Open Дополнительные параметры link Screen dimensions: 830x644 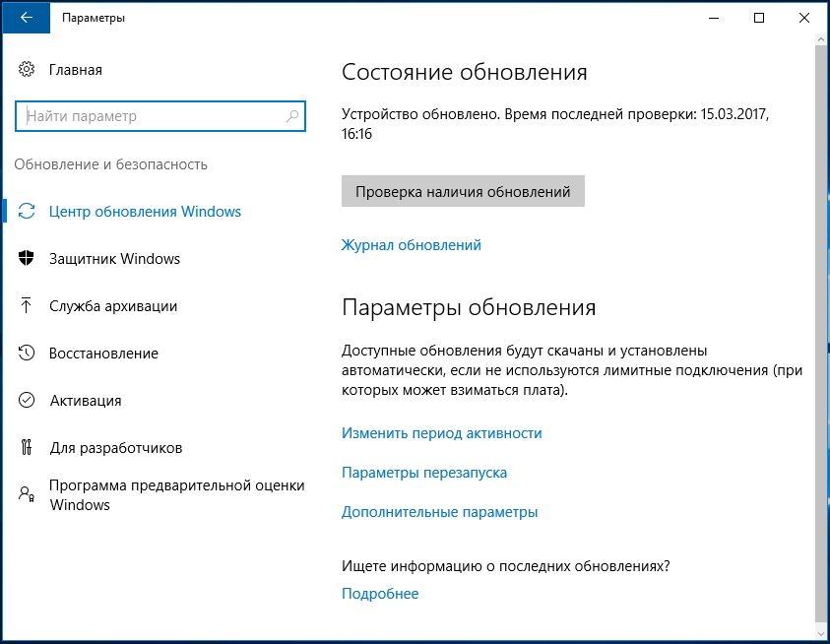440,512
